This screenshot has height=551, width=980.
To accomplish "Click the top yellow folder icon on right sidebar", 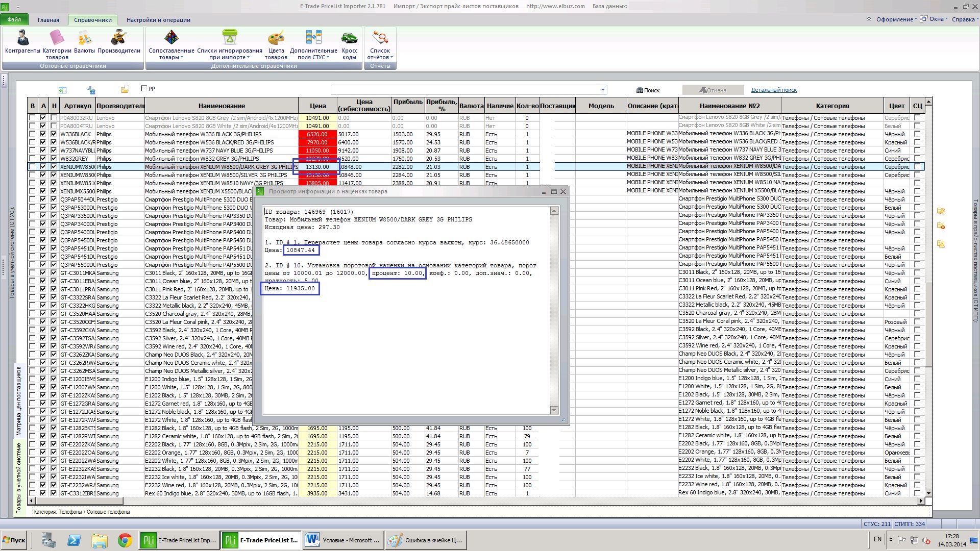I will click(941, 211).
